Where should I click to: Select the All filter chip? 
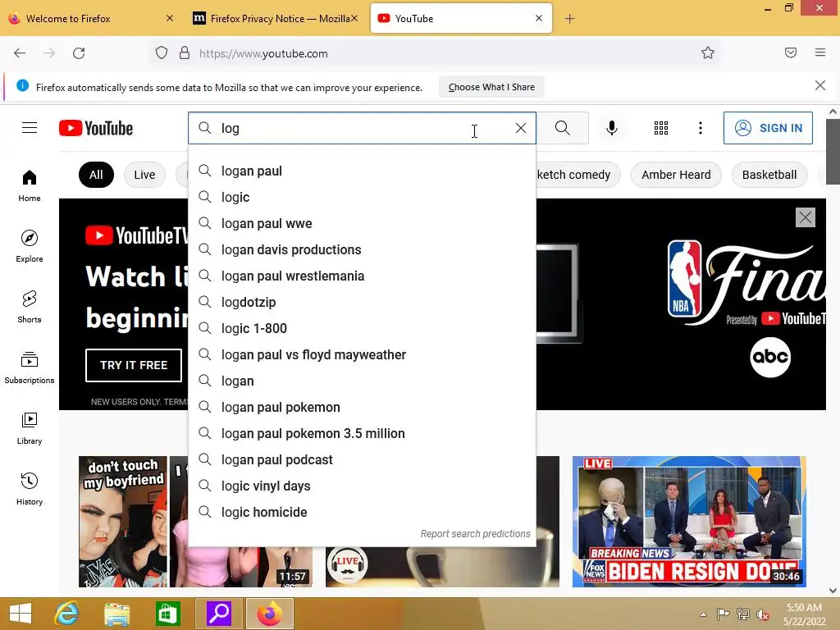click(x=97, y=175)
